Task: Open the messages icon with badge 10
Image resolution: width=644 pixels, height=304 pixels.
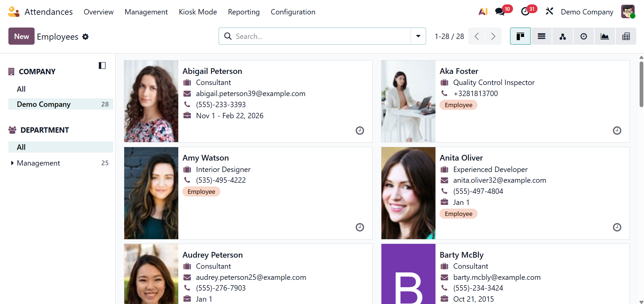Action: 500,12
